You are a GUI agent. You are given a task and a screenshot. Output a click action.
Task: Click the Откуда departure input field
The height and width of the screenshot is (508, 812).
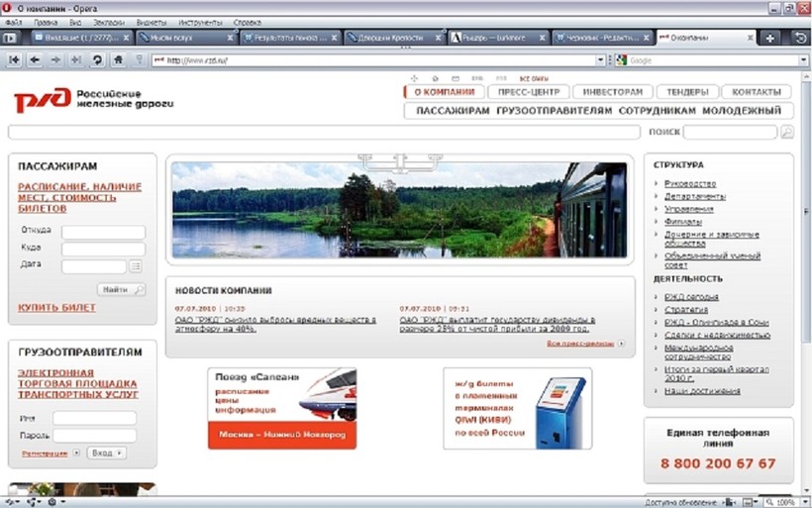(x=103, y=232)
